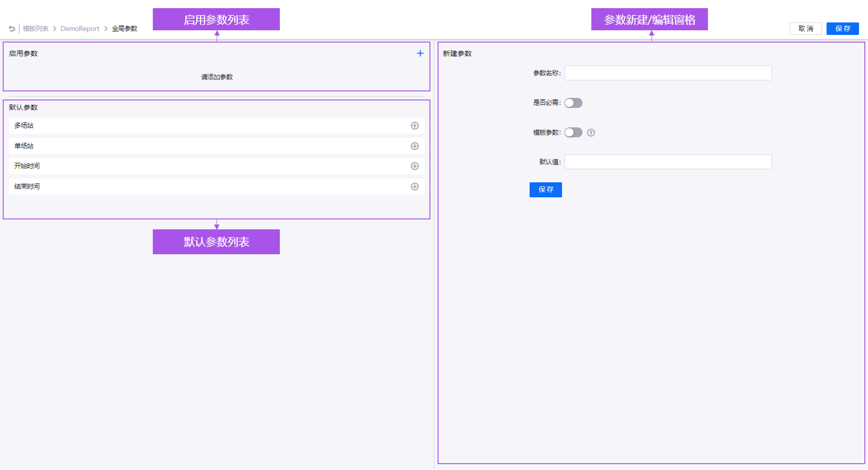Add 结束时间 via its plus icon

[x=415, y=186]
